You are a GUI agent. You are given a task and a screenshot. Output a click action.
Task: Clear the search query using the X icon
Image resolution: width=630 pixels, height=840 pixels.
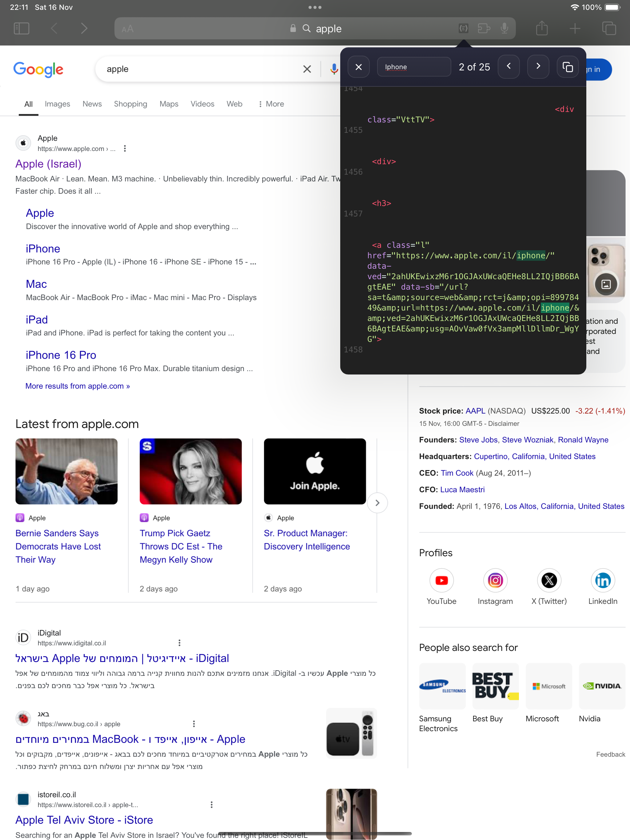point(306,69)
